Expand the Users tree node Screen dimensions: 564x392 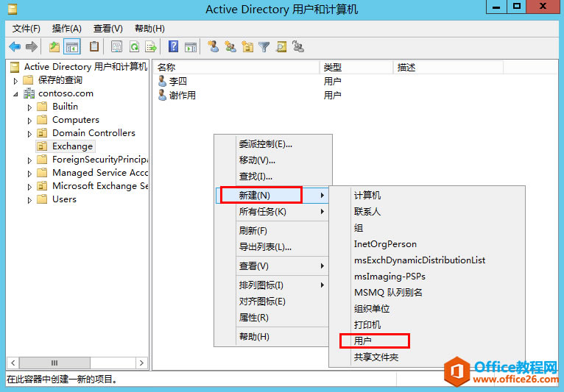pyautogui.click(x=30, y=200)
